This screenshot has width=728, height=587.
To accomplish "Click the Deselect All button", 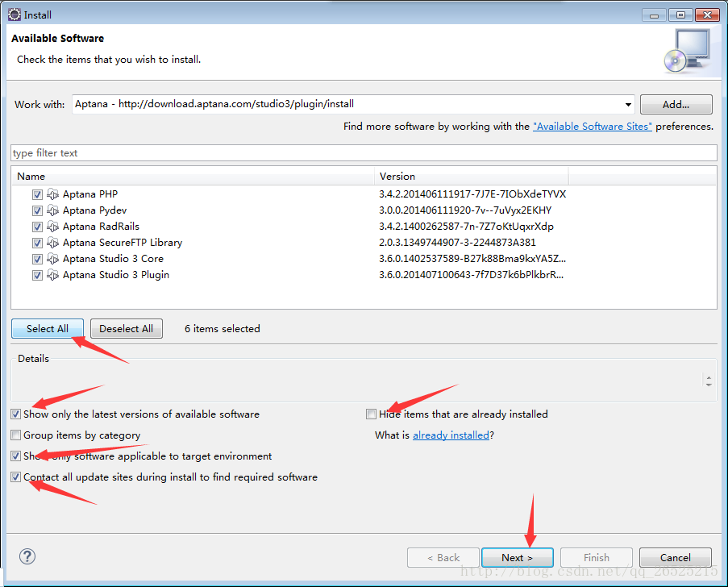I will [127, 329].
